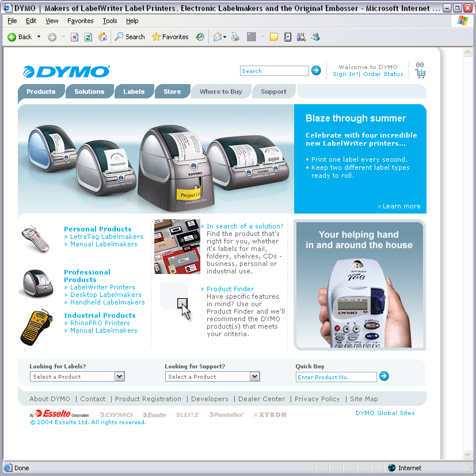Select the Store tab

tap(172, 92)
